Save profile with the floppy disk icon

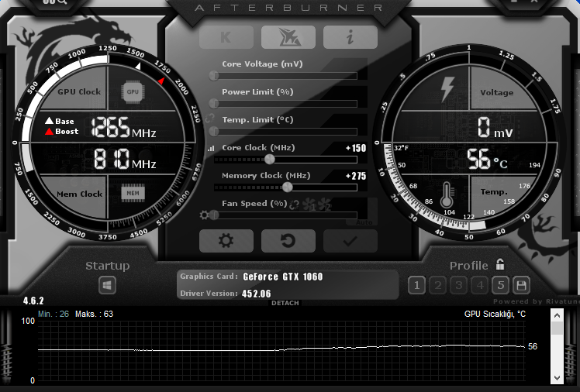(x=522, y=285)
